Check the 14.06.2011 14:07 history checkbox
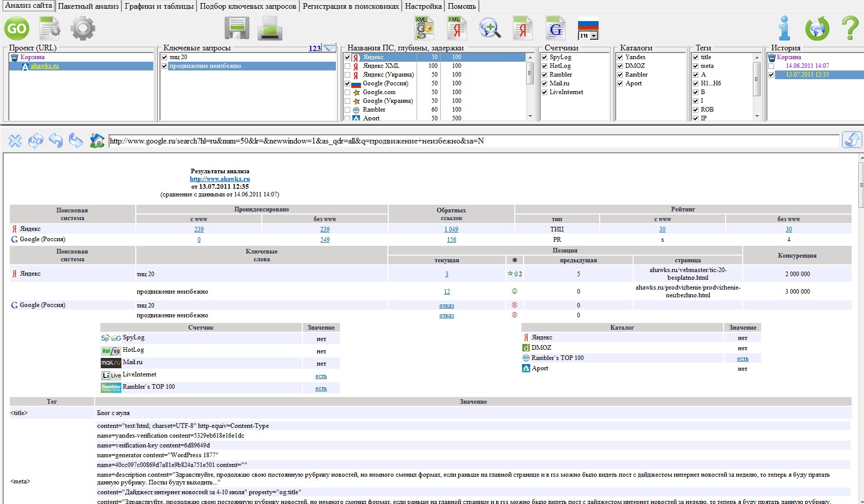This screenshot has width=864, height=504. coord(771,66)
